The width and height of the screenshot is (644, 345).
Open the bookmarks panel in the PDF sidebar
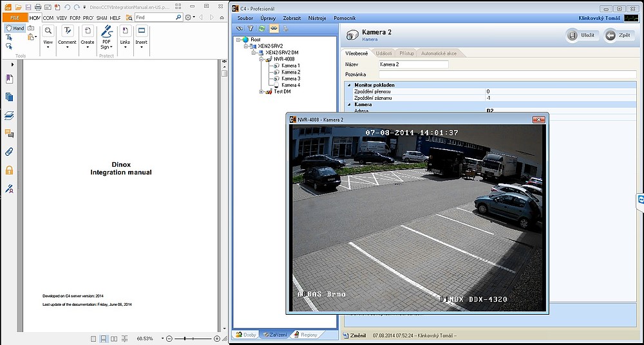pos(9,79)
